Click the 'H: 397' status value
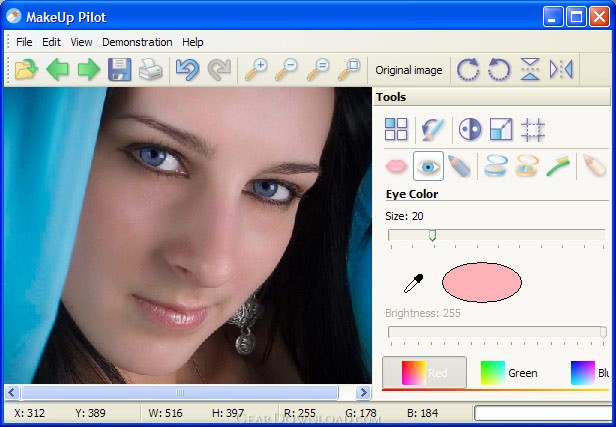Image resolution: width=616 pixels, height=427 pixels. 228,413
